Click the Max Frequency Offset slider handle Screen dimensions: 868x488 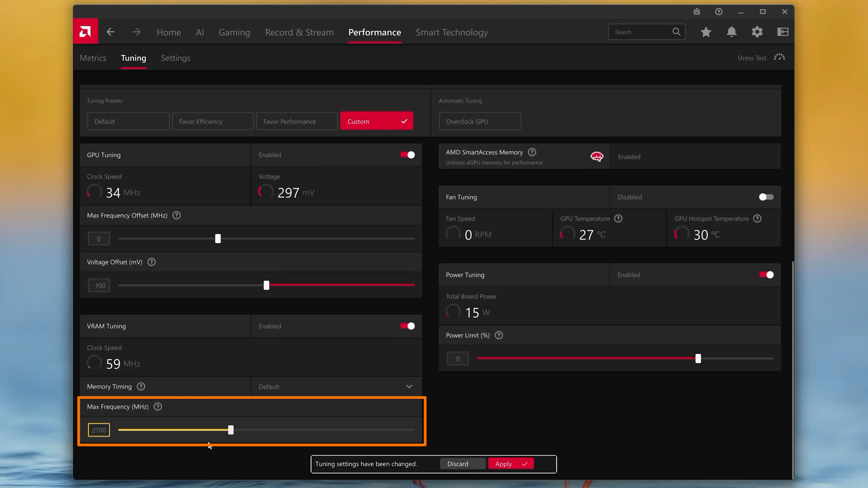(x=218, y=239)
